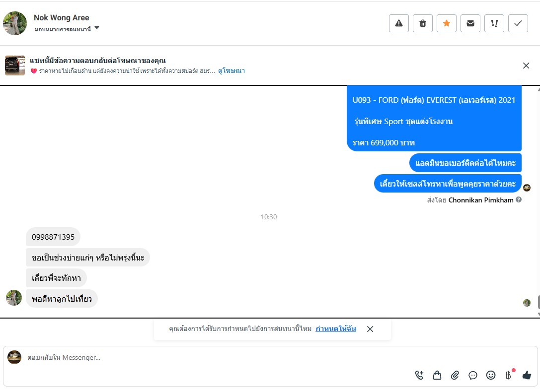Image resolution: width=540 pixels, height=392 pixels.
Task: Click the spam warning triangle icon
Action: pos(399,23)
